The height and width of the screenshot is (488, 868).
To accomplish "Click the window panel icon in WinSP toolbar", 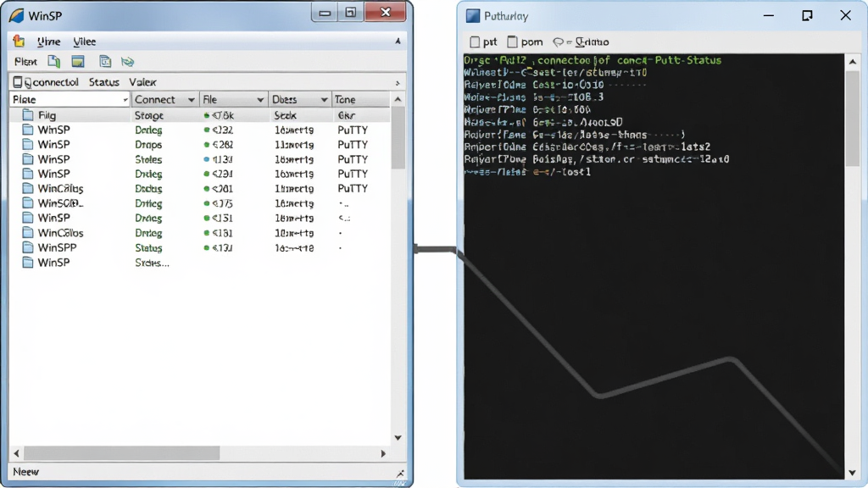I will point(78,61).
